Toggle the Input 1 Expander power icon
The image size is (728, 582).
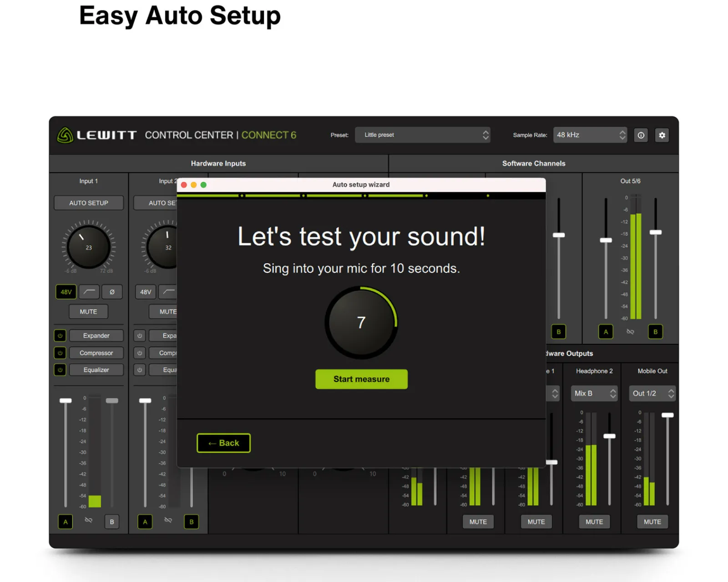pyautogui.click(x=60, y=336)
